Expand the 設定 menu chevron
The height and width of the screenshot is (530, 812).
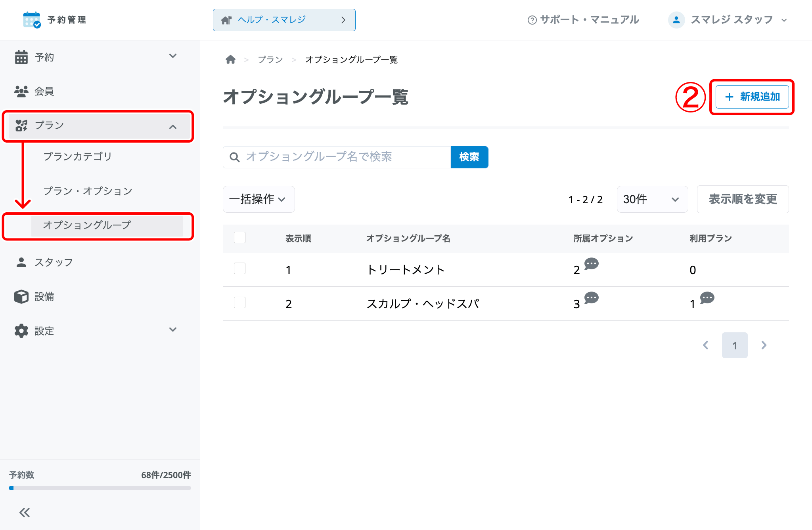pos(173,330)
